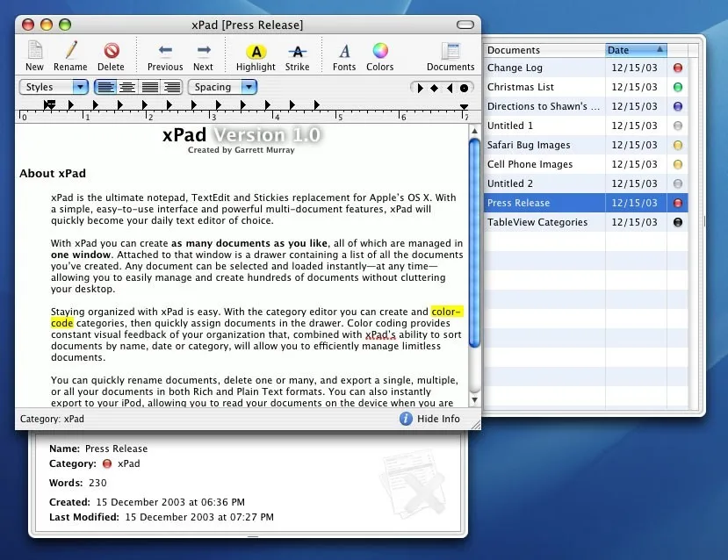Click the red category dot beside Press Release
Image resolution: width=728 pixels, height=560 pixels.
point(677,203)
